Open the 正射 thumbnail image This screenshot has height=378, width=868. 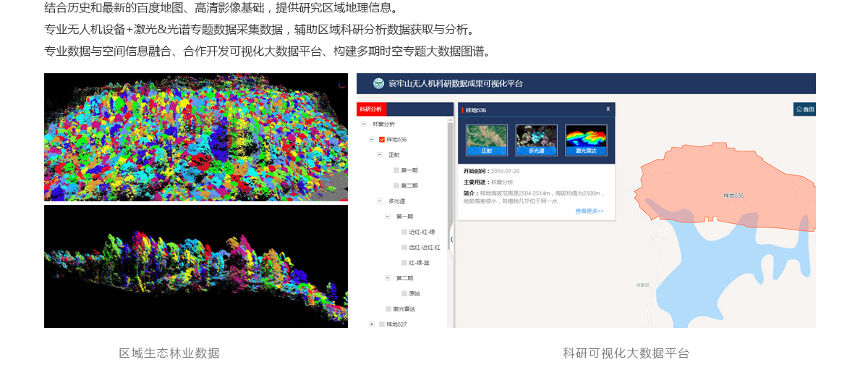coord(487,140)
